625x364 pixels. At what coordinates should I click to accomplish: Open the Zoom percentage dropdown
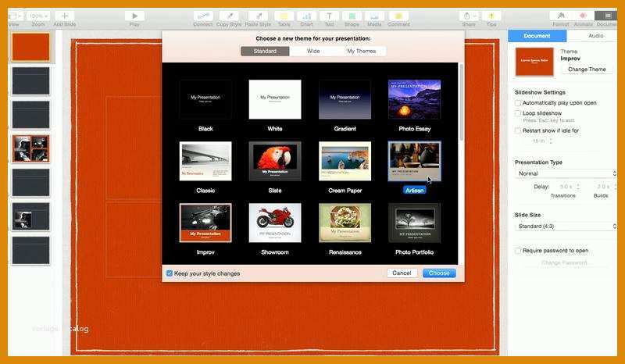point(38,16)
